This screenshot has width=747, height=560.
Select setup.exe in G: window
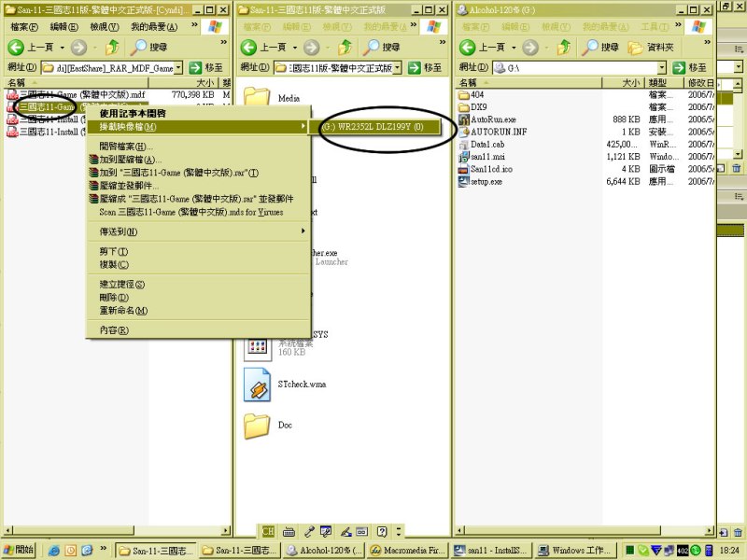point(480,181)
